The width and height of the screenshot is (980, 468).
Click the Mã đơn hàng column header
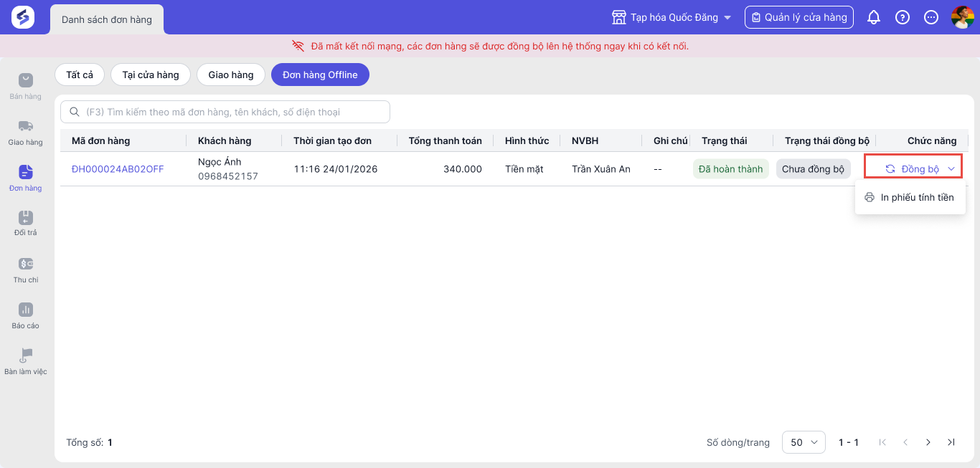101,140
